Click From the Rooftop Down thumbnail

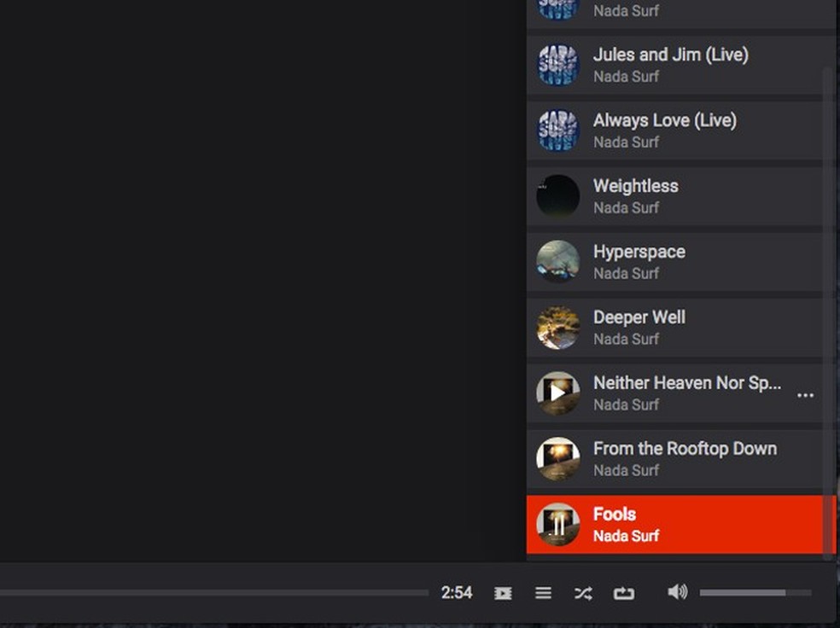pyautogui.click(x=557, y=459)
